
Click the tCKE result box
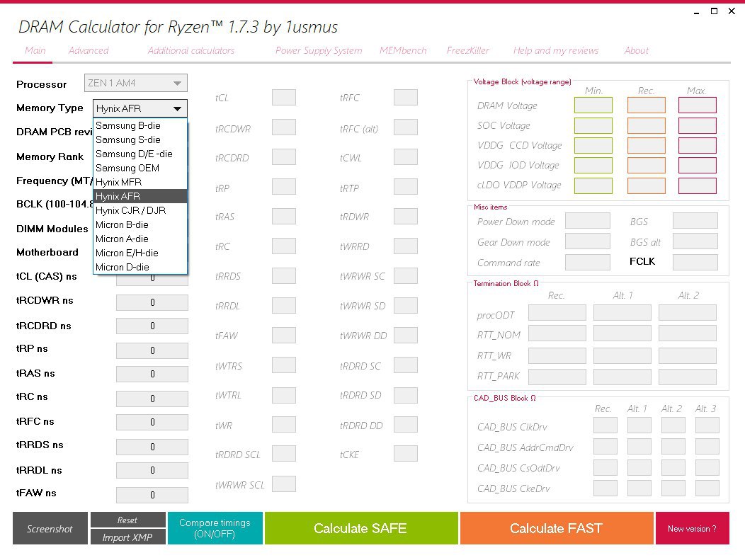406,454
